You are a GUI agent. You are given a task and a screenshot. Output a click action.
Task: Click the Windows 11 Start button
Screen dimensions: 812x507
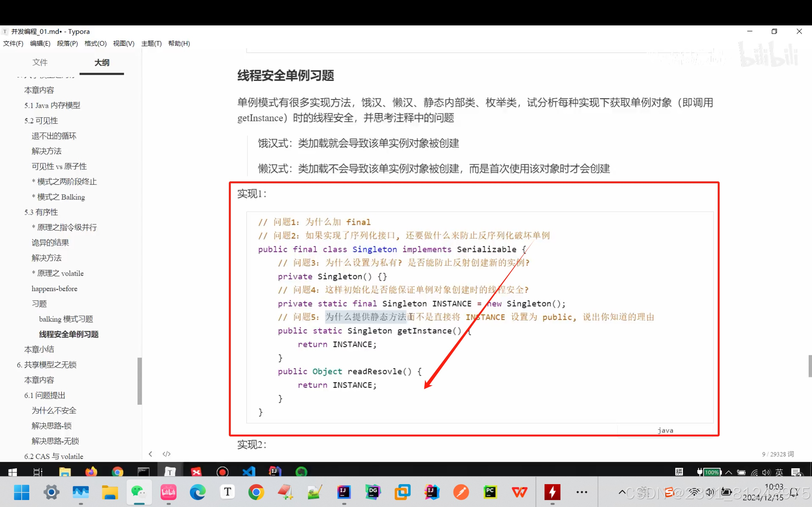point(22,492)
